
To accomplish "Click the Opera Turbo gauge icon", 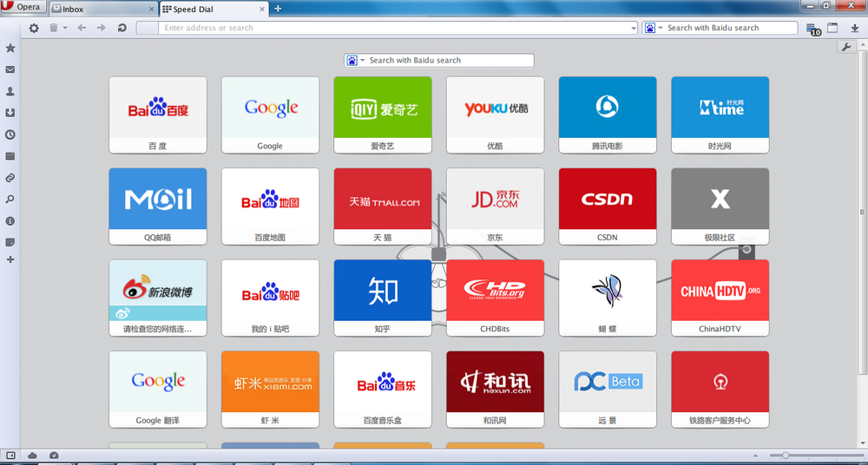I will [54, 455].
